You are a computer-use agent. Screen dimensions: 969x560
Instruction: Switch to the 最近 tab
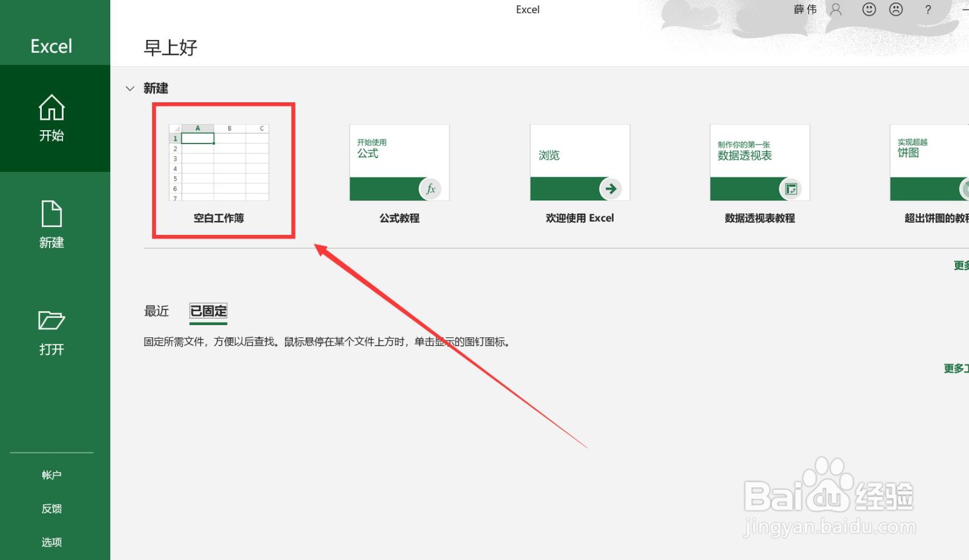click(156, 311)
